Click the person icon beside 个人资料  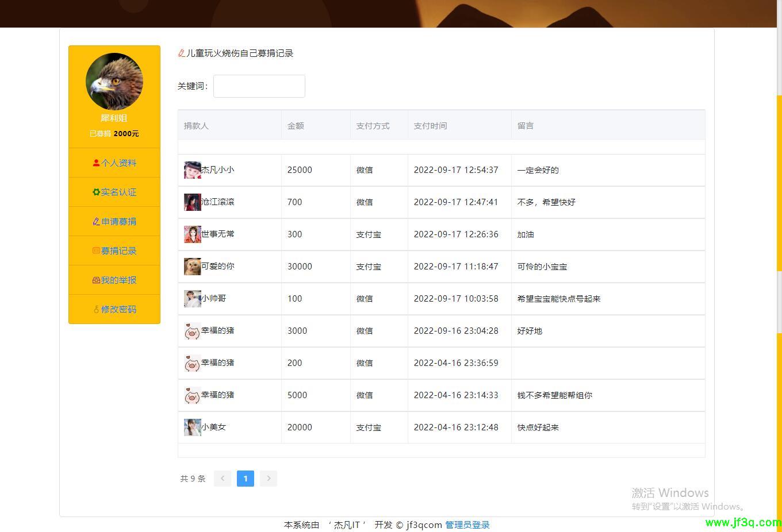(96, 163)
